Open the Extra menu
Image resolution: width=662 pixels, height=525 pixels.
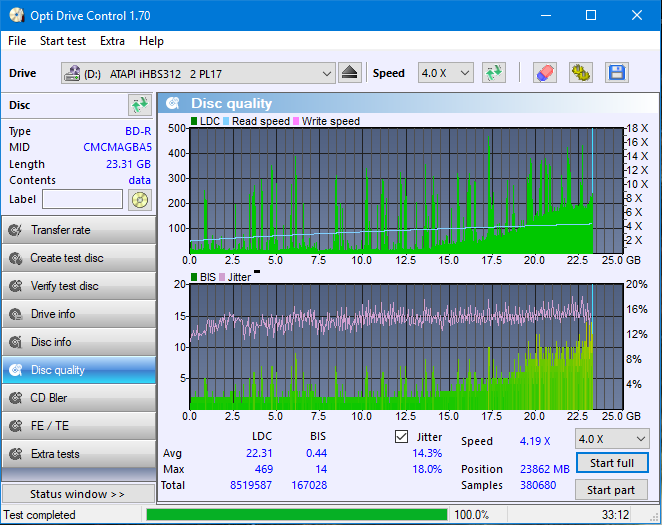pos(112,41)
